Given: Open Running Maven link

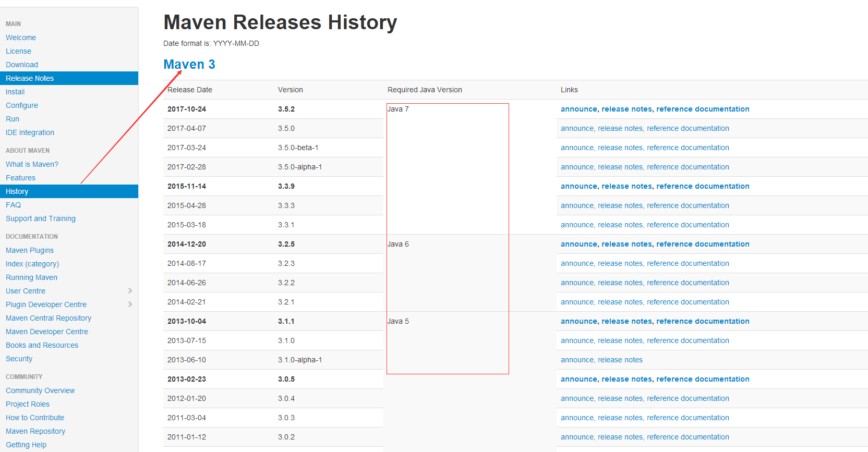Looking at the screenshot, I should (31, 277).
